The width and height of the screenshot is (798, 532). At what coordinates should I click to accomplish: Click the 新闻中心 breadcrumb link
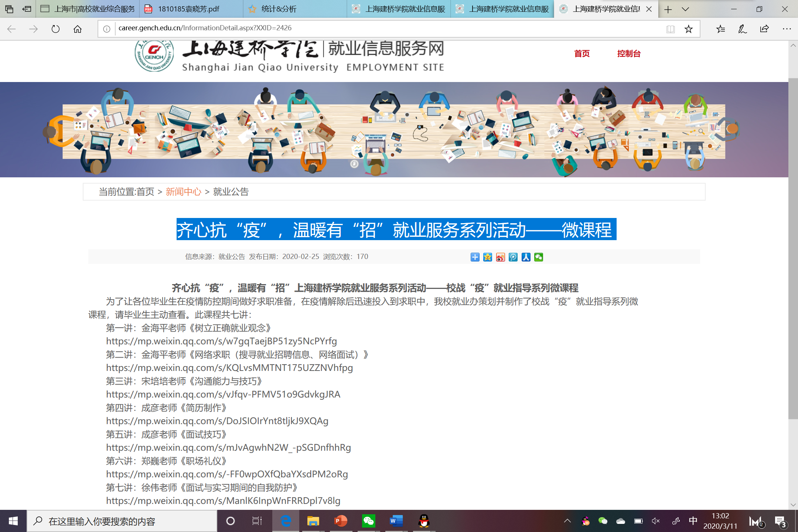183,192
